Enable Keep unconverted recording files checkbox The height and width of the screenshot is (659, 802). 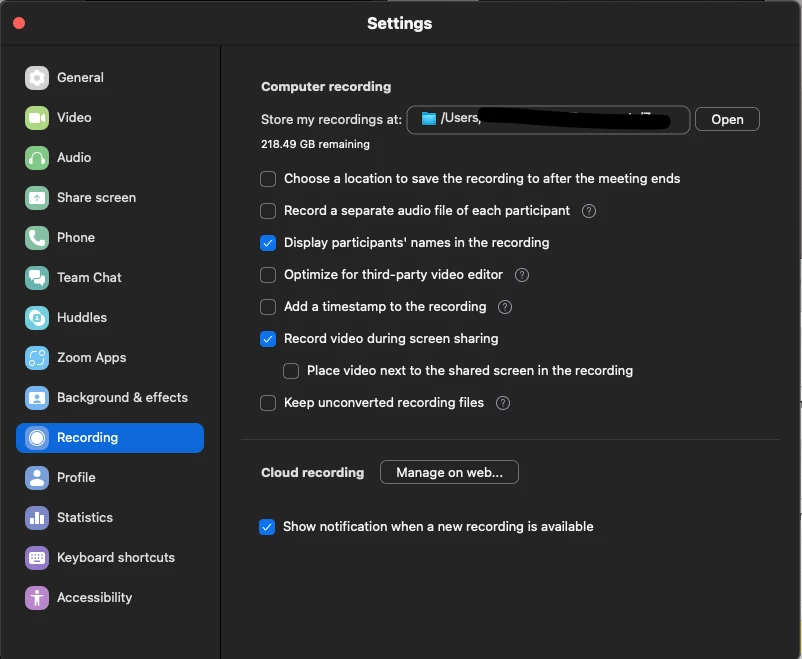pyautogui.click(x=268, y=403)
